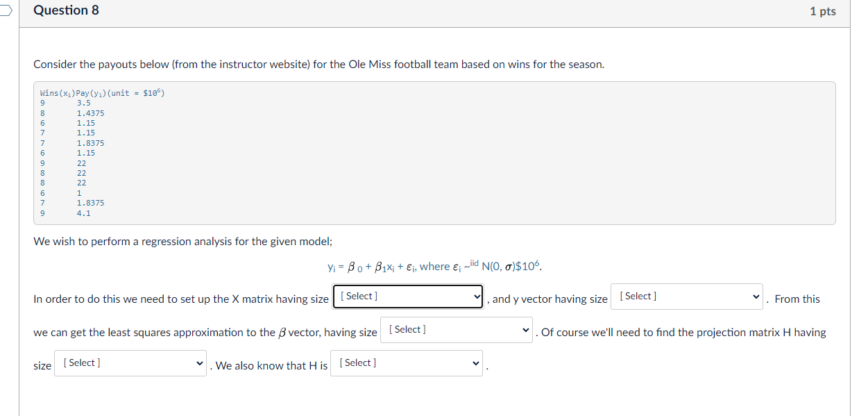The image size is (868, 416).
Task: Click the 3.5 pay value in first data row
Action: pyautogui.click(x=84, y=103)
